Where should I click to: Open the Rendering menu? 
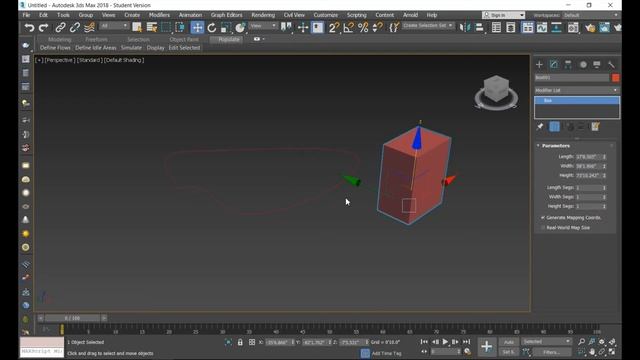pos(263,15)
